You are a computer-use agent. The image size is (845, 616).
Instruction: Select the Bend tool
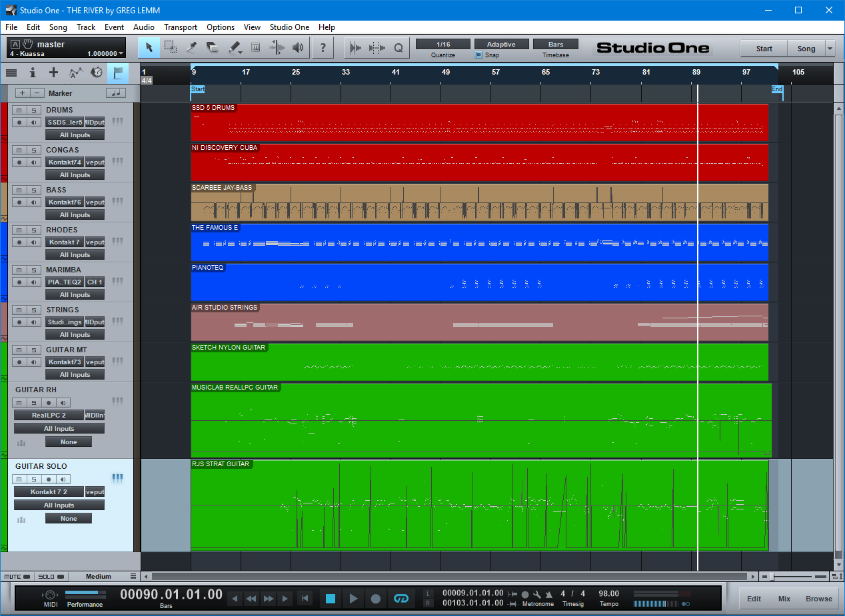click(277, 47)
